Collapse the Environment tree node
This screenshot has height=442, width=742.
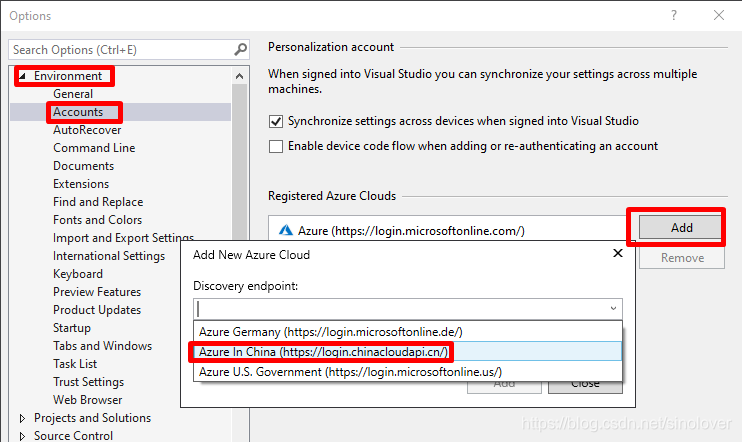pos(22,76)
